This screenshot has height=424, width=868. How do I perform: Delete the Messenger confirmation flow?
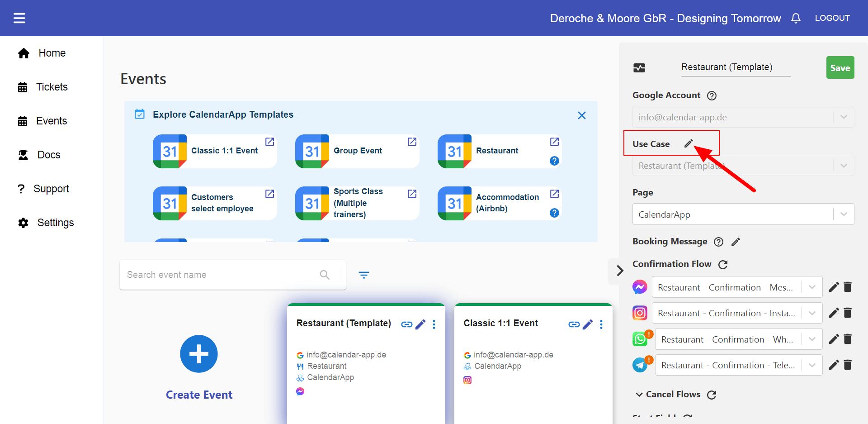point(848,287)
